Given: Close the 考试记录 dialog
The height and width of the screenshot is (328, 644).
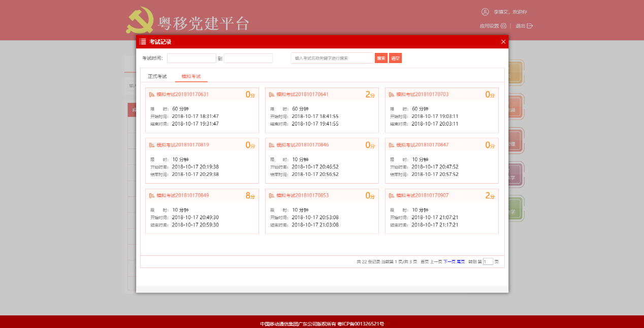Looking at the screenshot, I should pos(503,42).
